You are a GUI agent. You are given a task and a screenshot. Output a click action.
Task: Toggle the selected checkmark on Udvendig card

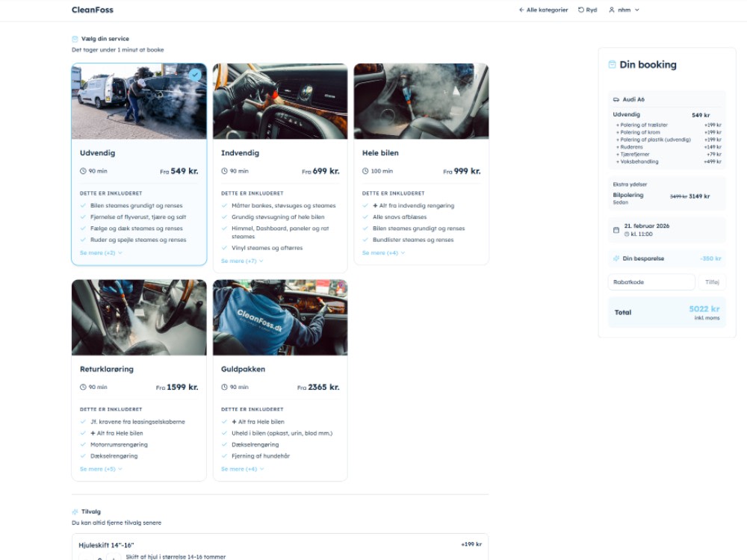(195, 75)
